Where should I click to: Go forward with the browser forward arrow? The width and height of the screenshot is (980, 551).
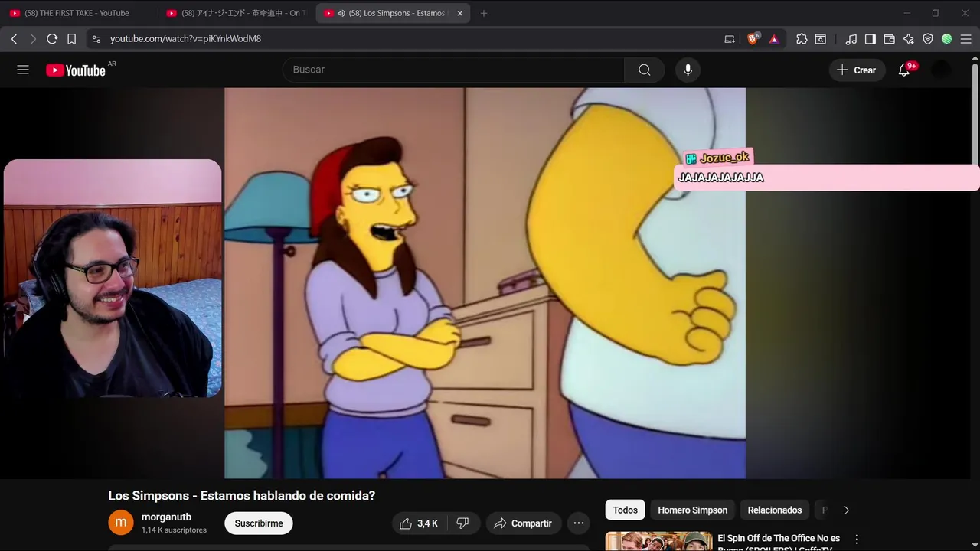(33, 38)
